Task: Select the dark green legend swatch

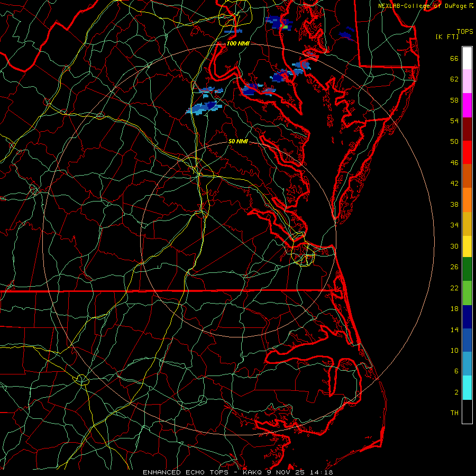Action: tap(467, 269)
